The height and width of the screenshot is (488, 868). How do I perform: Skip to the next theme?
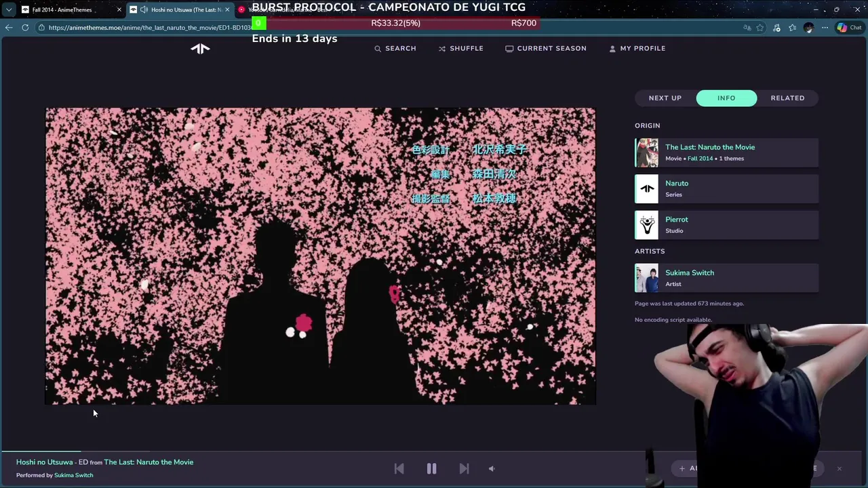(x=464, y=468)
